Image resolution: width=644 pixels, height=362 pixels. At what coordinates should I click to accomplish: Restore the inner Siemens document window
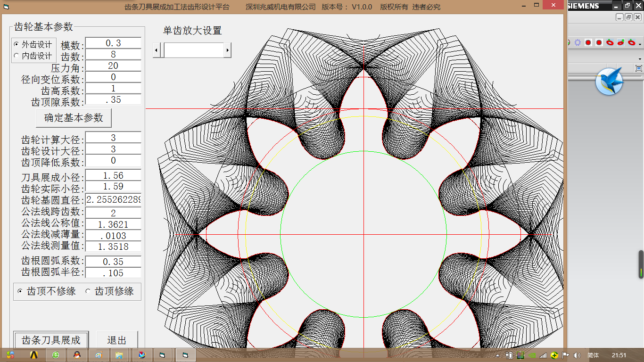coord(629,17)
